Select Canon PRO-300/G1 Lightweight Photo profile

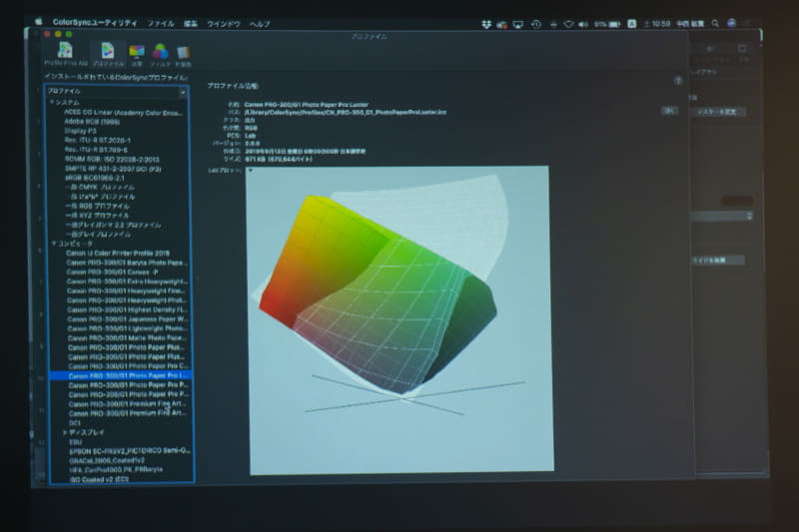click(128, 328)
